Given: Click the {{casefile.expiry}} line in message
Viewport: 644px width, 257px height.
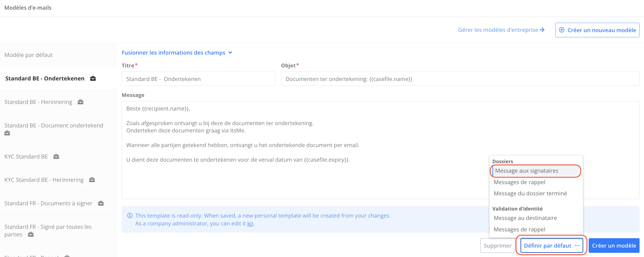Looking at the screenshot, I should pyautogui.click(x=238, y=160).
